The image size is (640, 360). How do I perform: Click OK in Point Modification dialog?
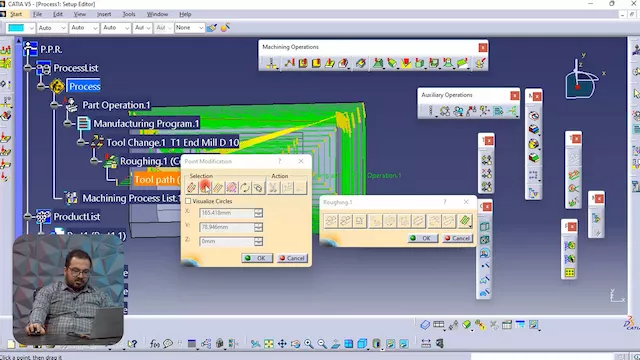click(x=257, y=258)
